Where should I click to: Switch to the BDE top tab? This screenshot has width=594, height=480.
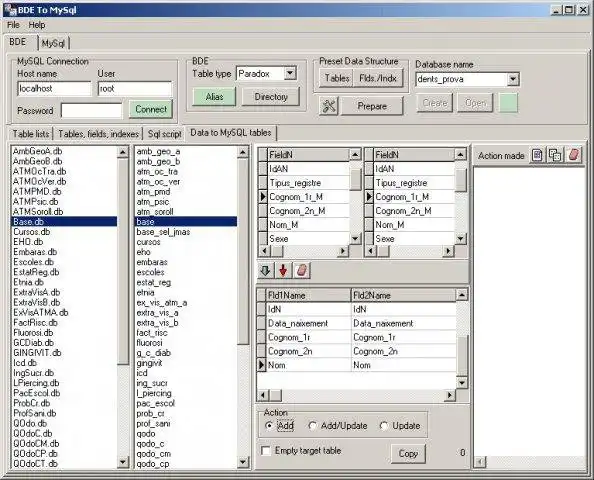pyautogui.click(x=18, y=42)
